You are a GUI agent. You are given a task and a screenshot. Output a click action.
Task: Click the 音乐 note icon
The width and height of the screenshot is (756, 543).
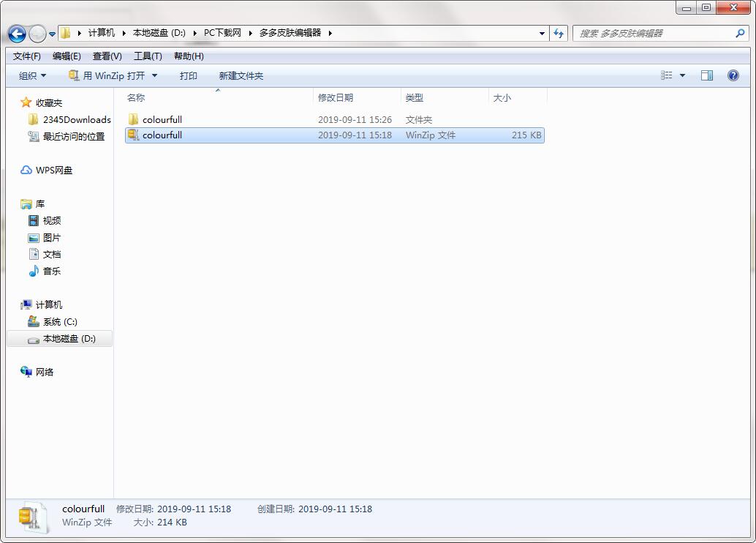(x=34, y=271)
